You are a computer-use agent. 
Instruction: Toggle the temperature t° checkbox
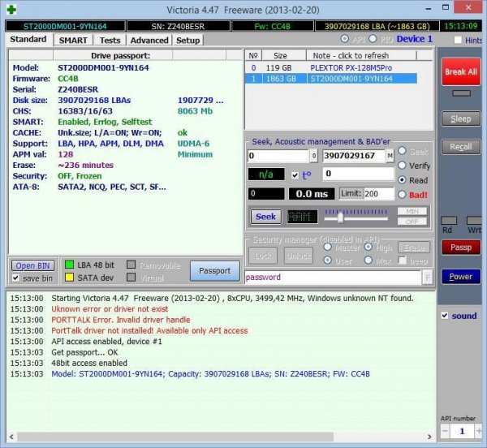point(295,175)
